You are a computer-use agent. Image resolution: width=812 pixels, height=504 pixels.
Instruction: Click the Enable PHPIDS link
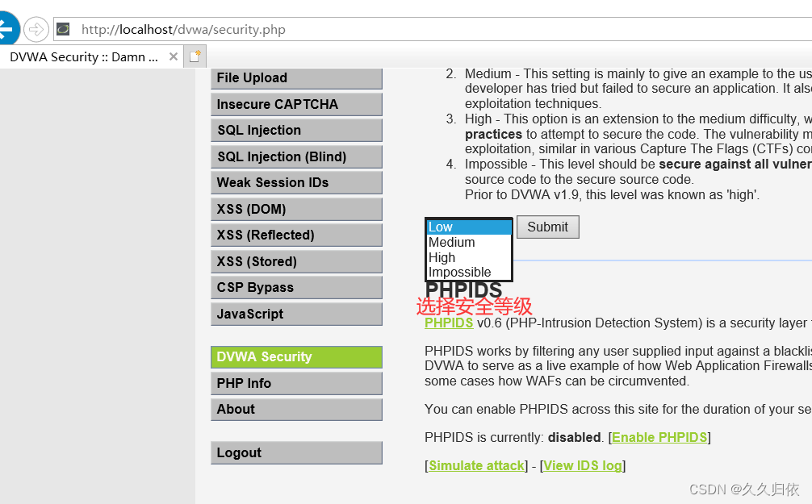click(659, 437)
